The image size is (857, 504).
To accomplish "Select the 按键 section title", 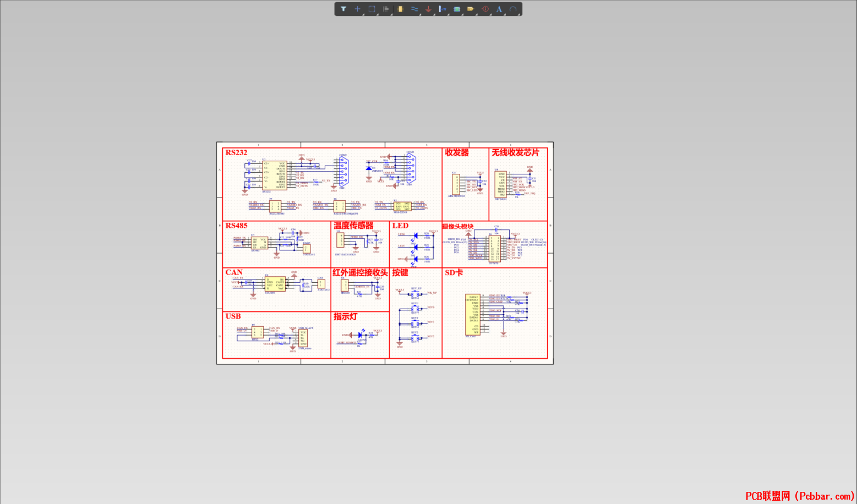I will coord(400,272).
